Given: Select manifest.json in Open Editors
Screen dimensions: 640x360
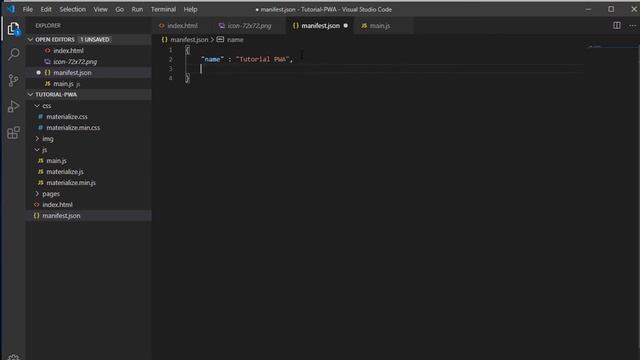Looking at the screenshot, I should (89, 73).
